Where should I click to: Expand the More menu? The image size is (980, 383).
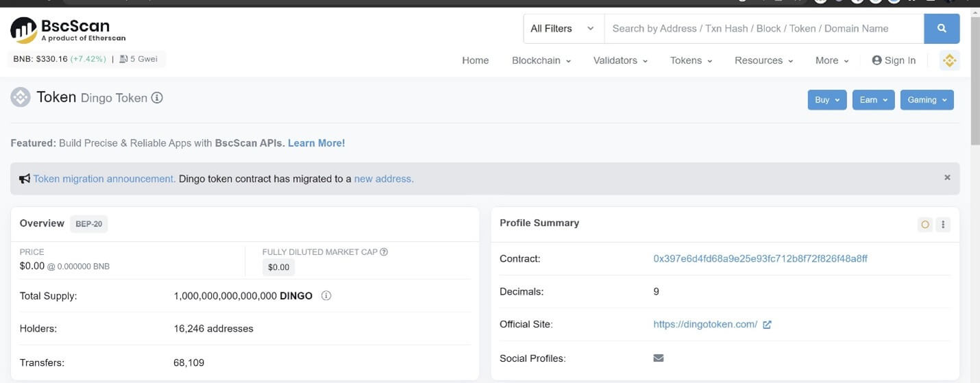(832, 60)
